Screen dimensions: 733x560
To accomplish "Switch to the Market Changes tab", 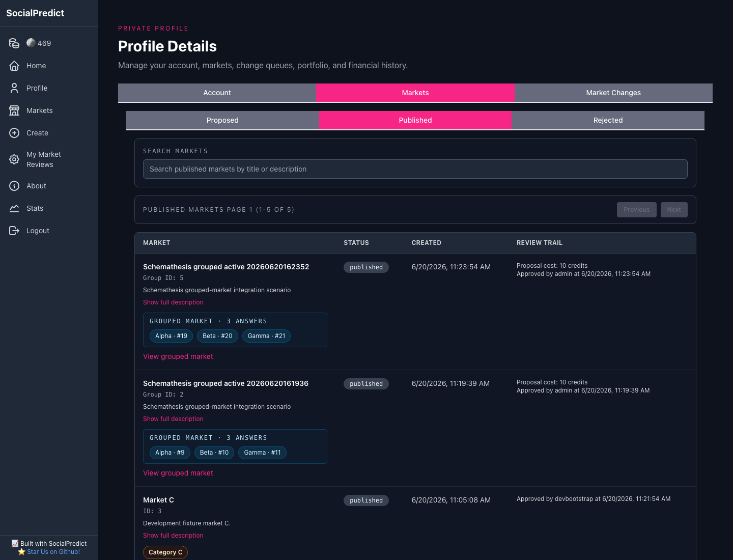I will 613,93.
